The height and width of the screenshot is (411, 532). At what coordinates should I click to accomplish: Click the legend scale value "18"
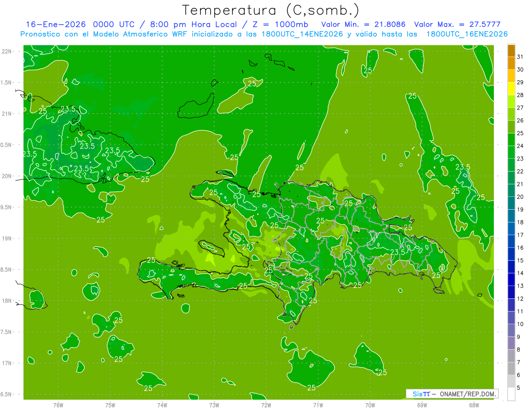[520, 222]
